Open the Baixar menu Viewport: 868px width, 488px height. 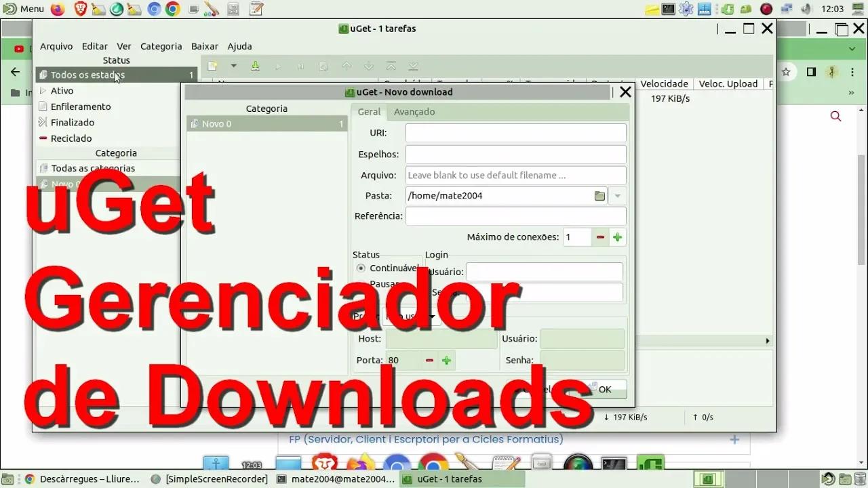click(204, 46)
